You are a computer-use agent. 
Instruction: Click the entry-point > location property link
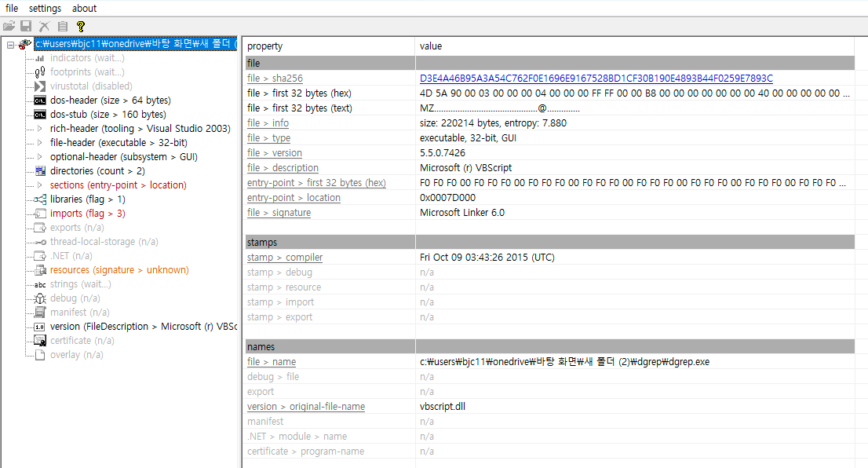(294, 198)
